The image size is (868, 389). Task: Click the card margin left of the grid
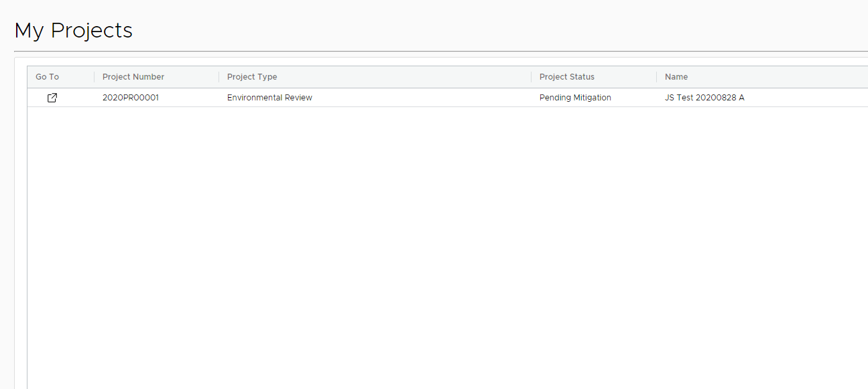point(21,234)
